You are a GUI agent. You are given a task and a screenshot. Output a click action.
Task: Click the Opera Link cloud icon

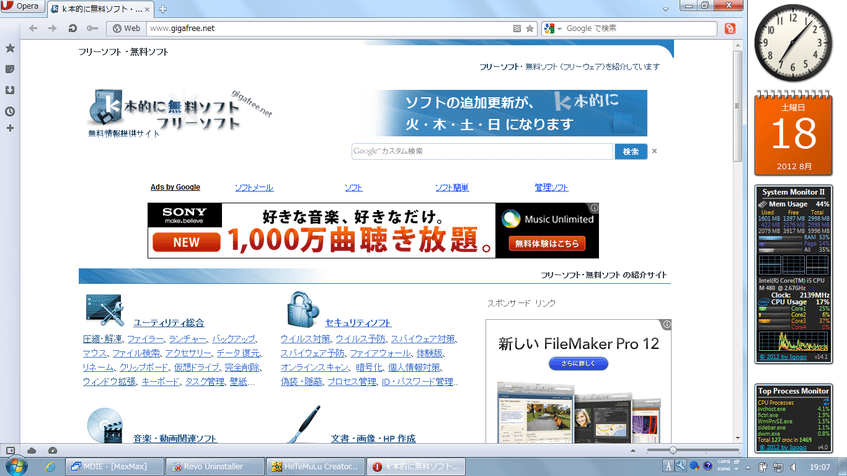31,450
